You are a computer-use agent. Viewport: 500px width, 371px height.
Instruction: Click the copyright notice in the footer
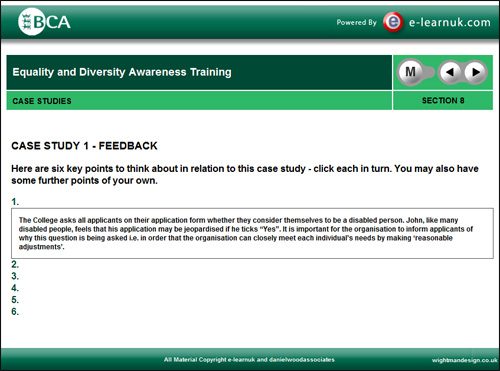249,360
